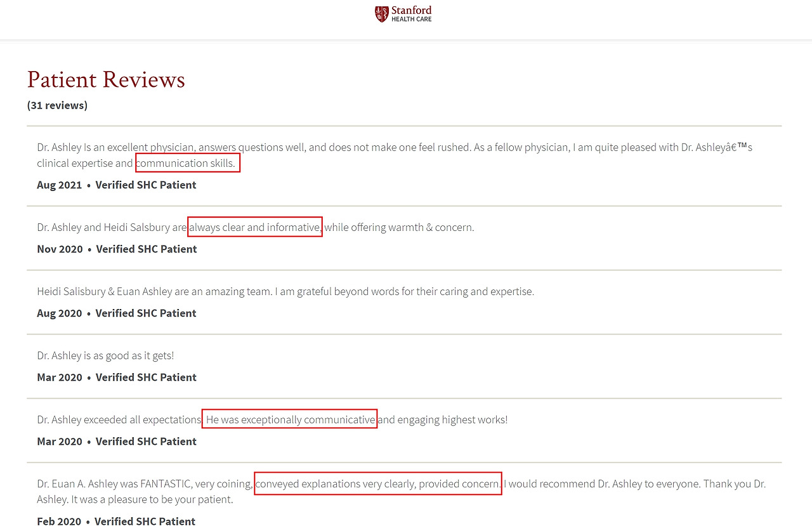Click the Heidi Salisbury & Euan Ashley review text
This screenshot has width=812, height=526.
(x=285, y=292)
